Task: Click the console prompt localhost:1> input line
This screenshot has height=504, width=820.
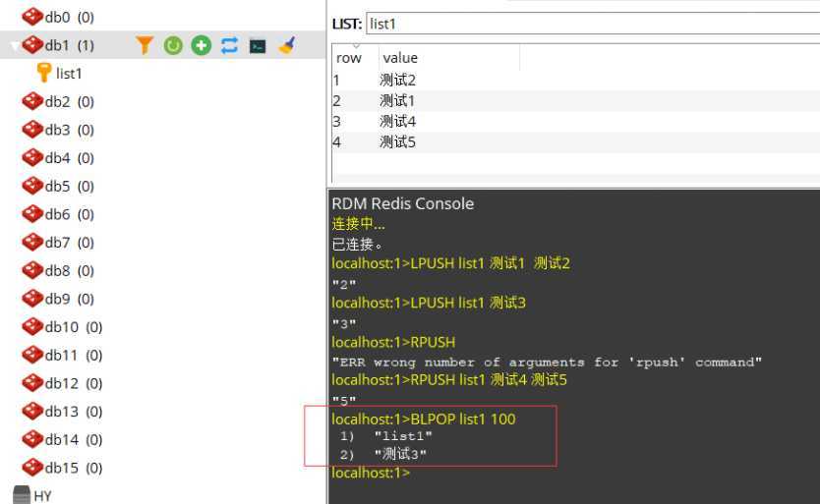Action: point(371,473)
